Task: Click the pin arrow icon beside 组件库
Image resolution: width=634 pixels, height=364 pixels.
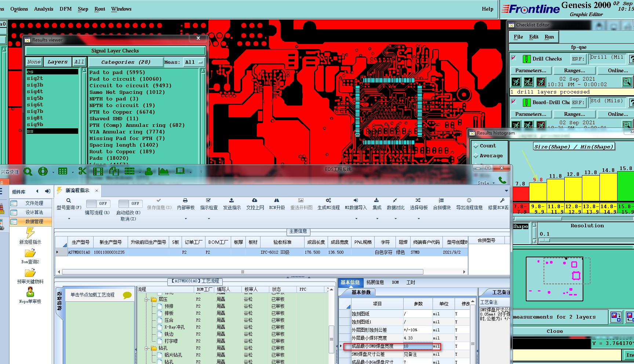Action: (x=48, y=191)
